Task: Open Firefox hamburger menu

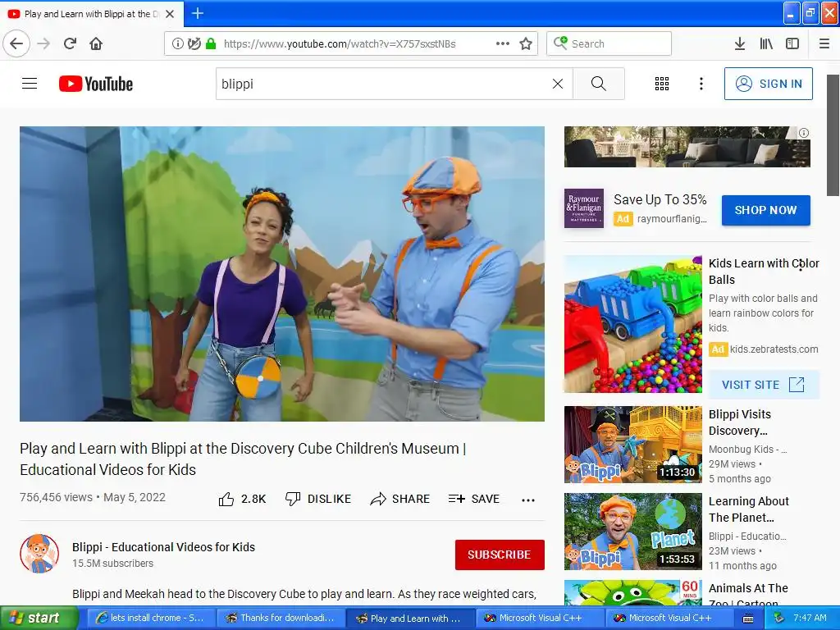Action: tap(824, 43)
